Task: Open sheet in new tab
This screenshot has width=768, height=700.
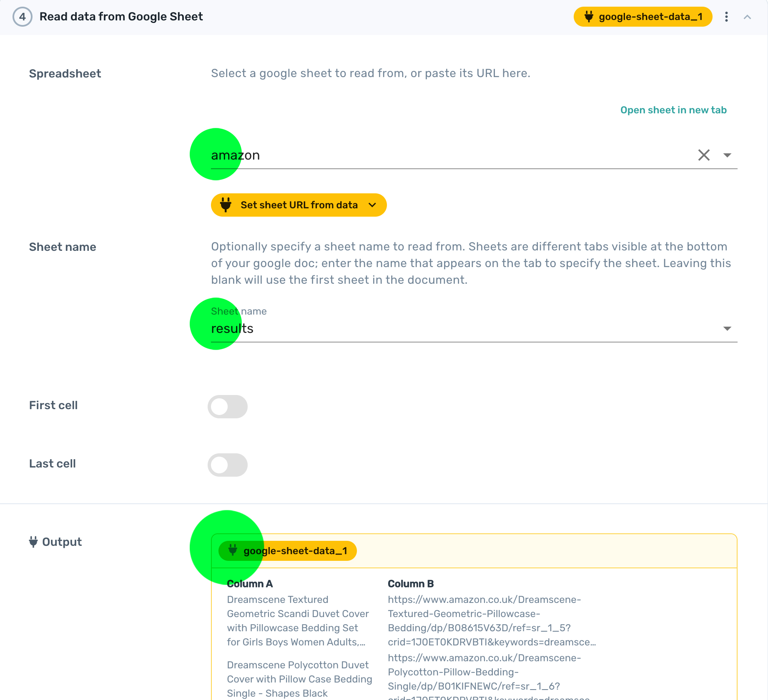Action: click(673, 110)
